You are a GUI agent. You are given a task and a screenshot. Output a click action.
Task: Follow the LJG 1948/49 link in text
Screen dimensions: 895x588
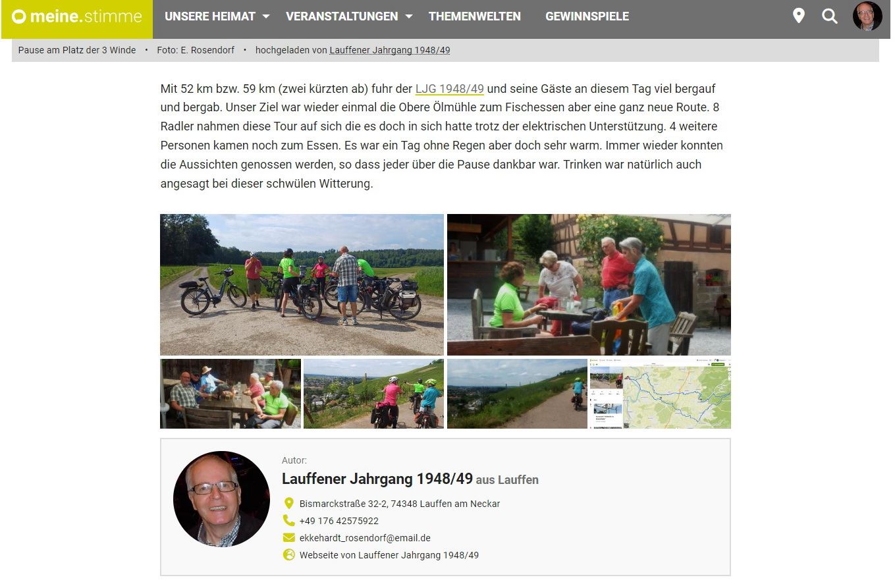point(450,88)
